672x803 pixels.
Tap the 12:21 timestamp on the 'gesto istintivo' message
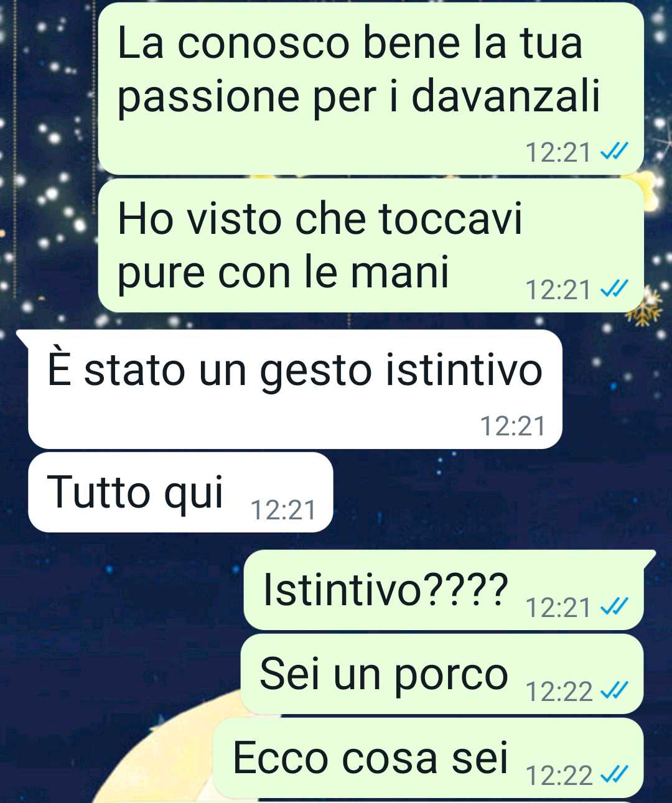tap(512, 426)
